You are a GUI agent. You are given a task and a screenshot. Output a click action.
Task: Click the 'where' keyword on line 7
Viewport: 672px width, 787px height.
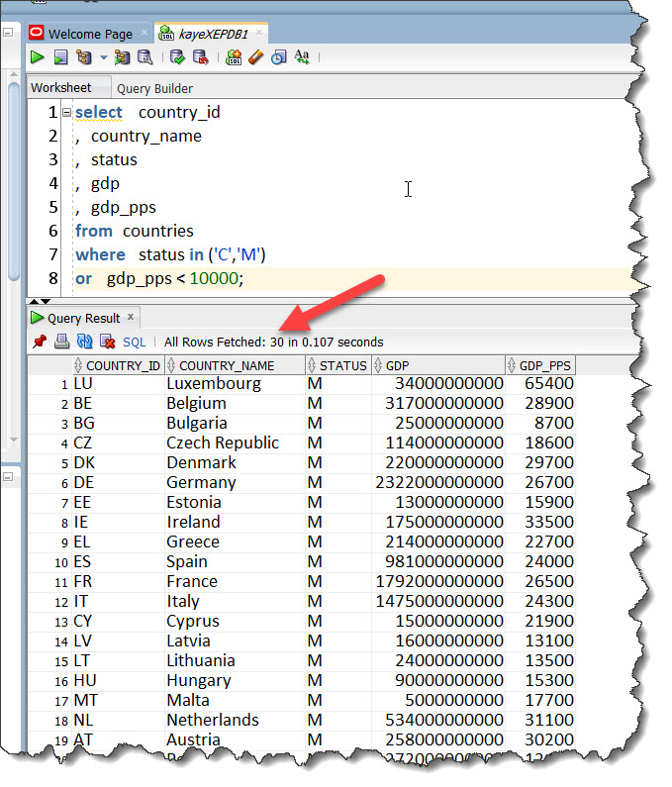[100, 255]
